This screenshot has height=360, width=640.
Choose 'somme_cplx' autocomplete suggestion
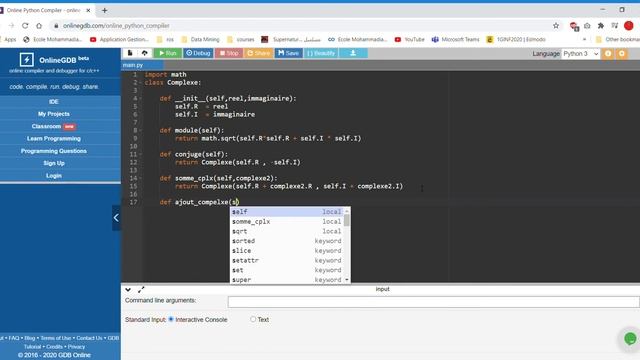click(x=287, y=222)
